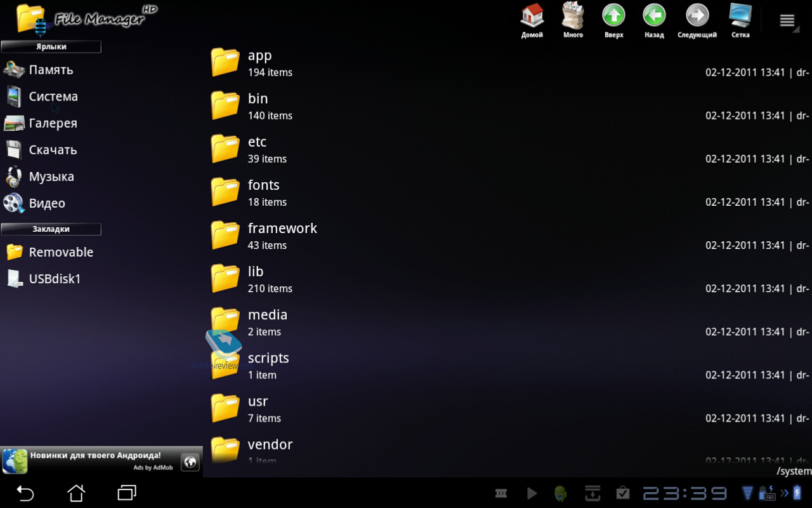Go to Home (Домой) icon
Screen dimensions: 812x508
[532, 20]
